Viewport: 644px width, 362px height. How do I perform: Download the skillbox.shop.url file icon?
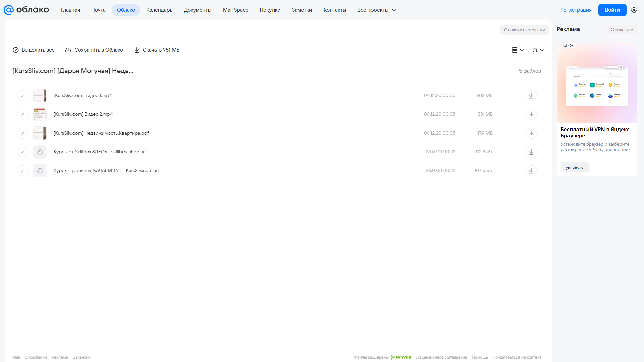point(531,152)
